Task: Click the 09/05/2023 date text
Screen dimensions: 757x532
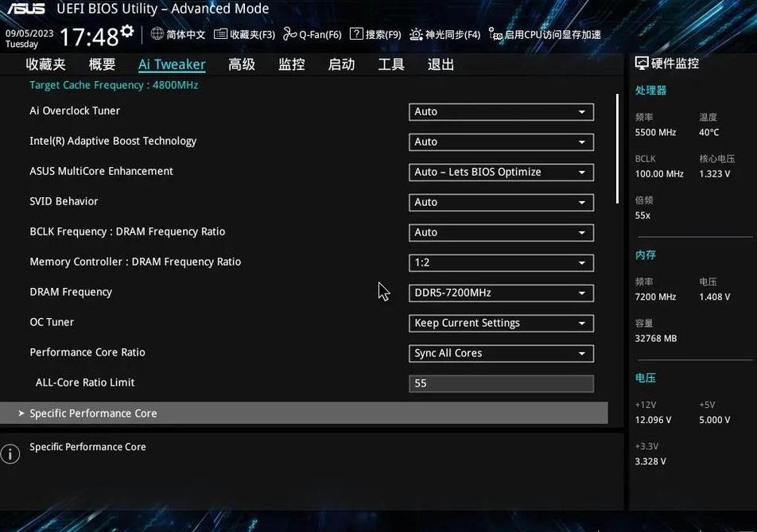Action: coord(29,33)
